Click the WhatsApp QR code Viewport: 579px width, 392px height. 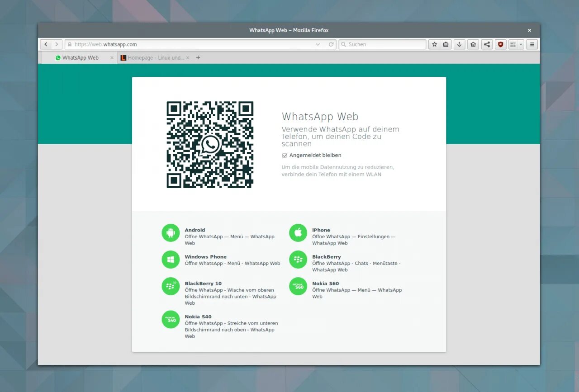click(210, 145)
